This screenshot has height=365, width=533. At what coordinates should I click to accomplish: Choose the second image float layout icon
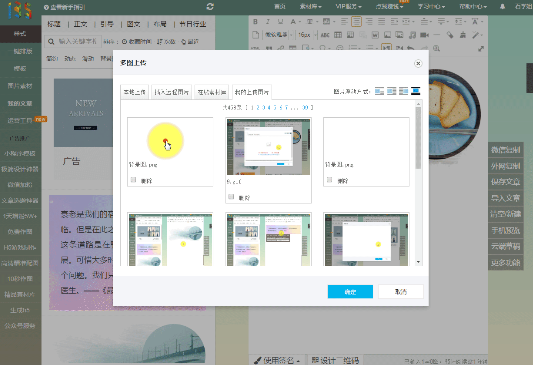coord(392,91)
